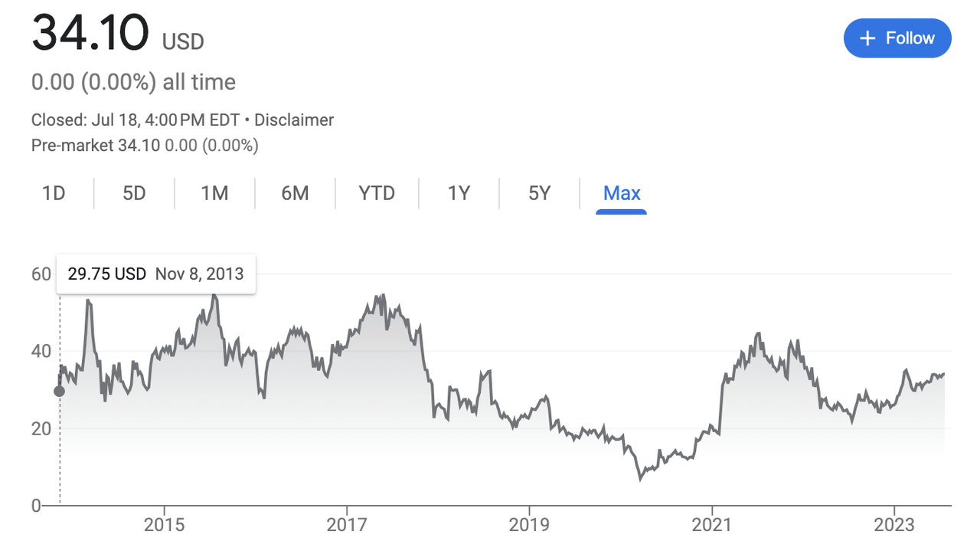View year-to-date with YTD tab
Screen dimensions: 980x541
coord(377,193)
